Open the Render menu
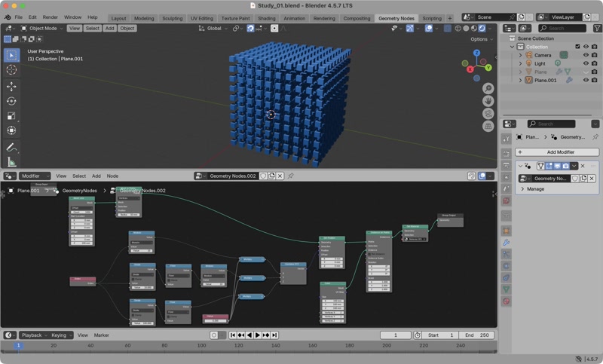Screen dimensions: 603x364 coord(50,17)
